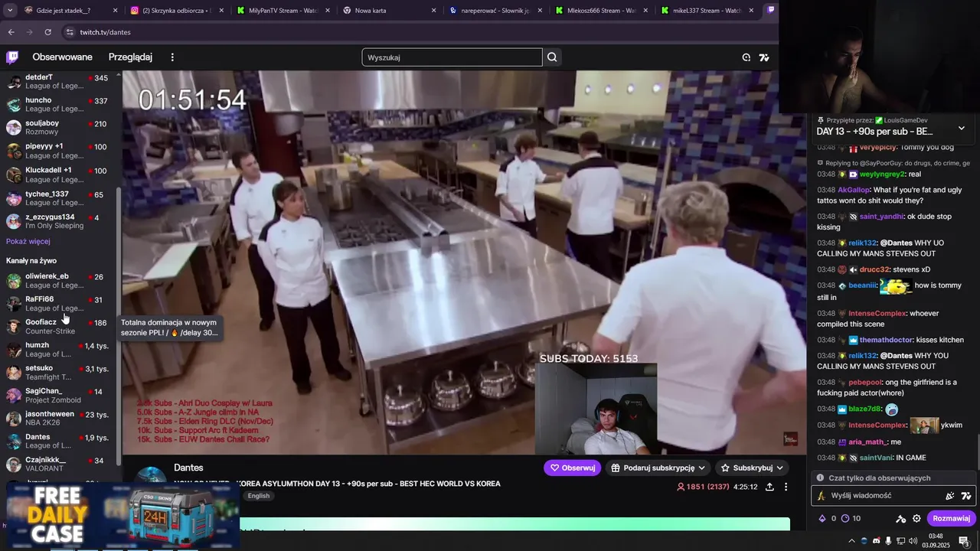Share the Dantes stream via share icon
Viewport: 980px width, 551px height.
coord(769,487)
